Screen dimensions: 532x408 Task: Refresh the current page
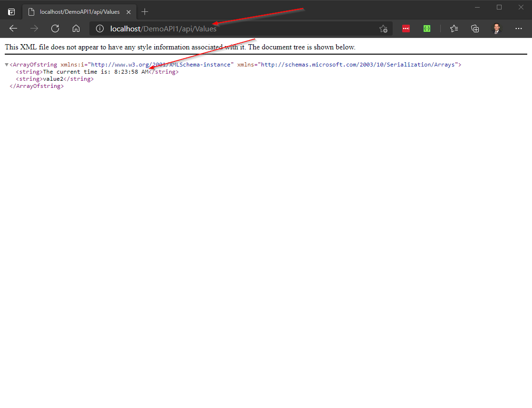(55, 28)
